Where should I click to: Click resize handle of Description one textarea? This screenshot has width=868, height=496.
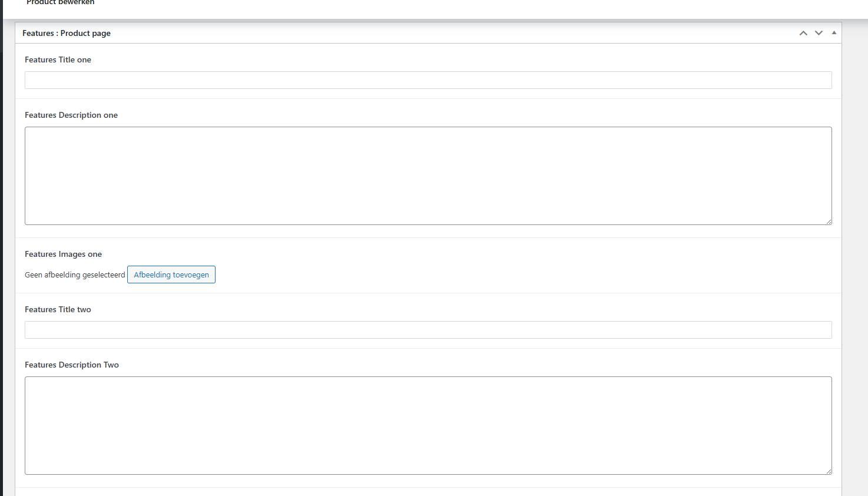pyautogui.click(x=829, y=221)
